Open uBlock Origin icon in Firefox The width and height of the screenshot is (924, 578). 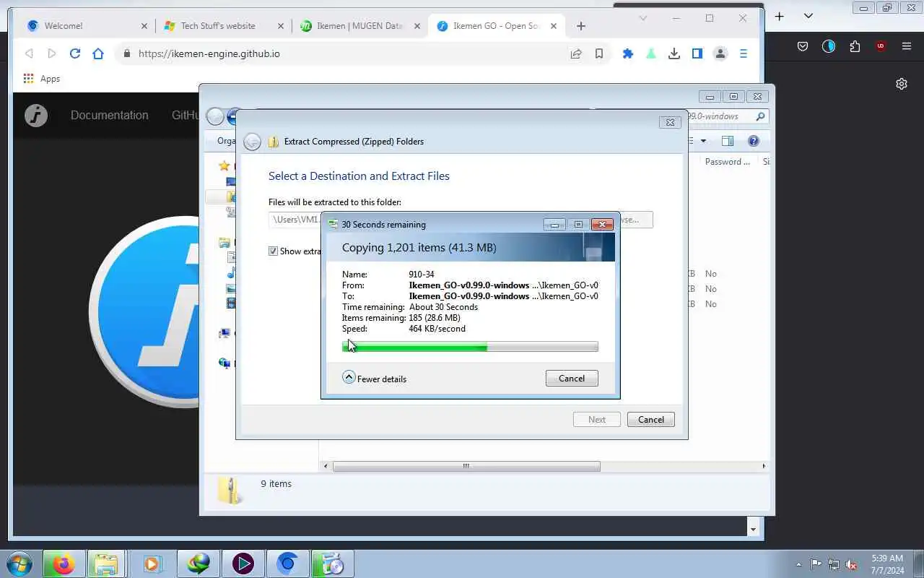click(x=881, y=46)
